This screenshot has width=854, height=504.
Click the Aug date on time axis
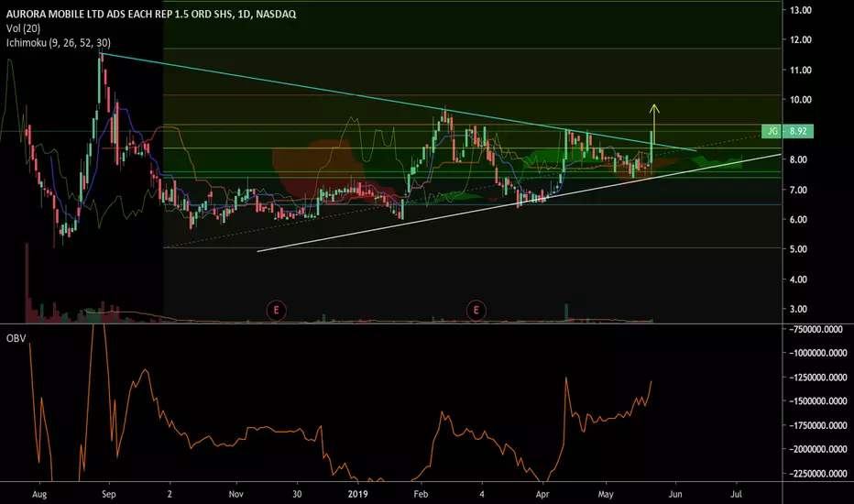(39, 494)
